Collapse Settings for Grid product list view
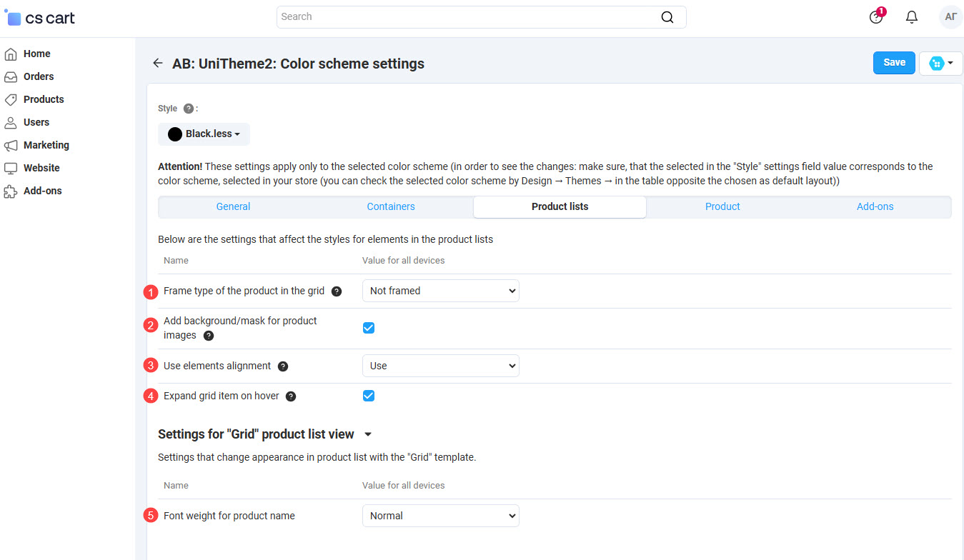Viewport: 964px width, 560px height. [368, 434]
